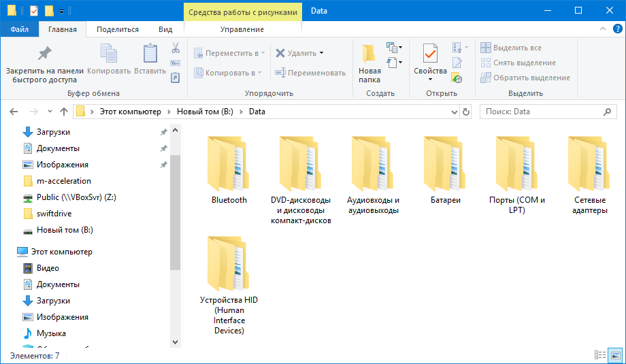Click the History icon in Открыть group

[457, 78]
